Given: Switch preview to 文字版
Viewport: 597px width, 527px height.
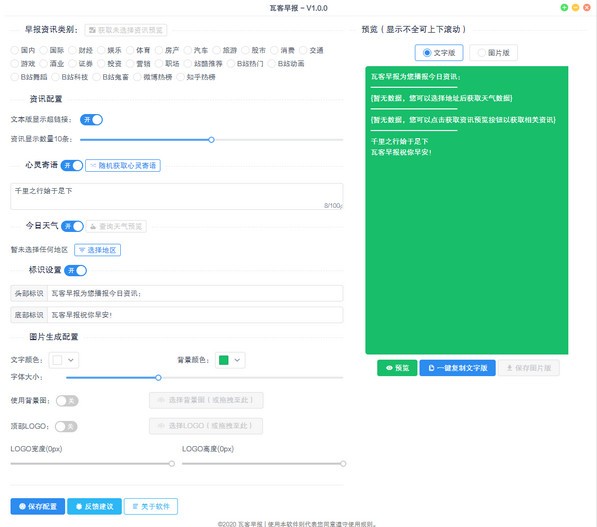Looking at the screenshot, I should [439, 53].
